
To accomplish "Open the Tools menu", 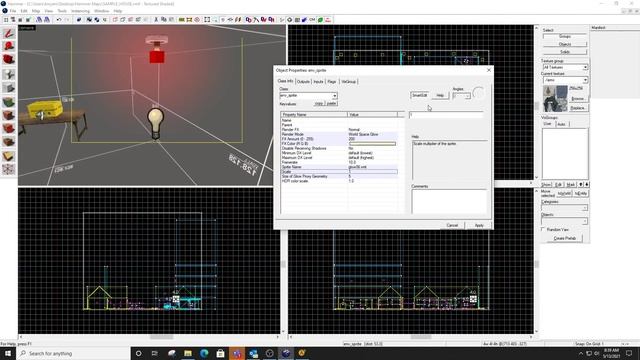I will [62, 11].
